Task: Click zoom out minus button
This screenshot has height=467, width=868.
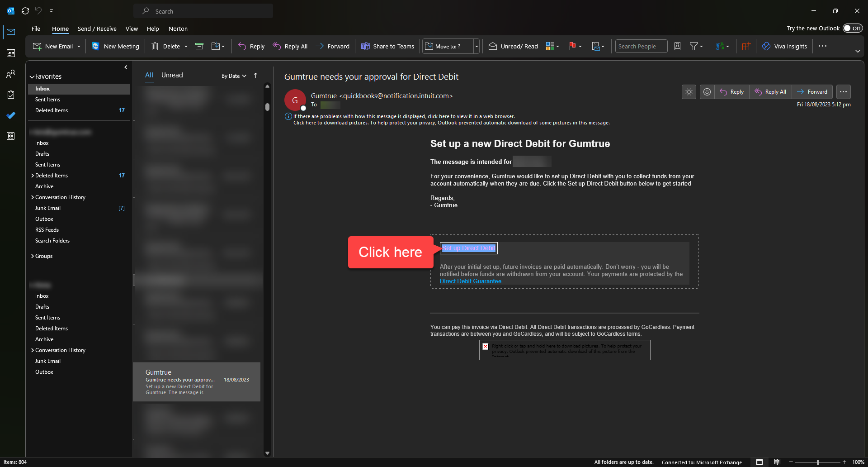Action: [791, 462]
